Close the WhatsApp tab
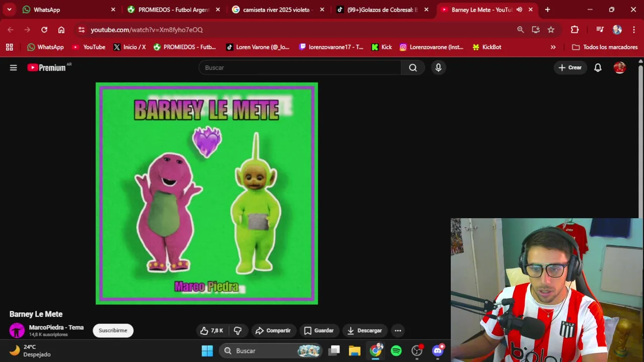The image size is (644, 362). (113, 10)
